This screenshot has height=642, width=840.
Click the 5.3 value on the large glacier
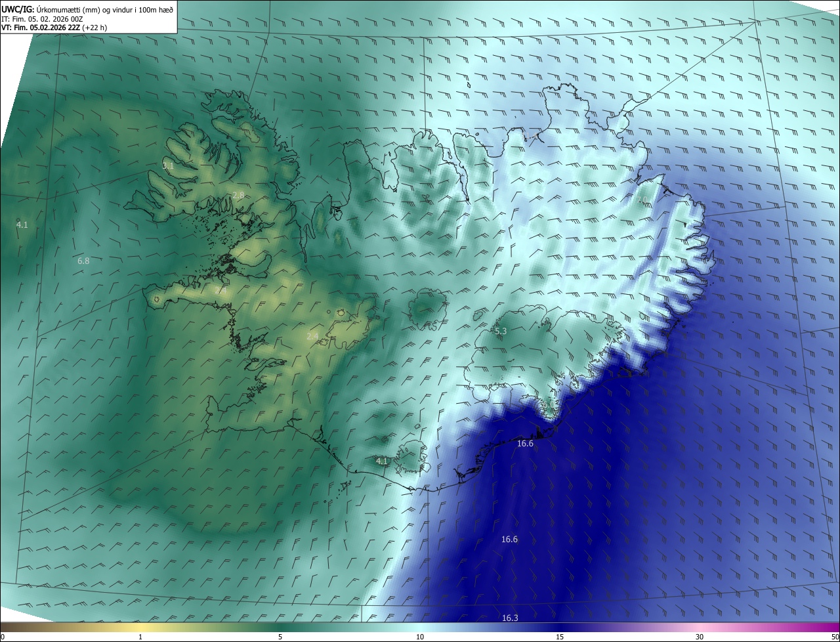point(501,332)
